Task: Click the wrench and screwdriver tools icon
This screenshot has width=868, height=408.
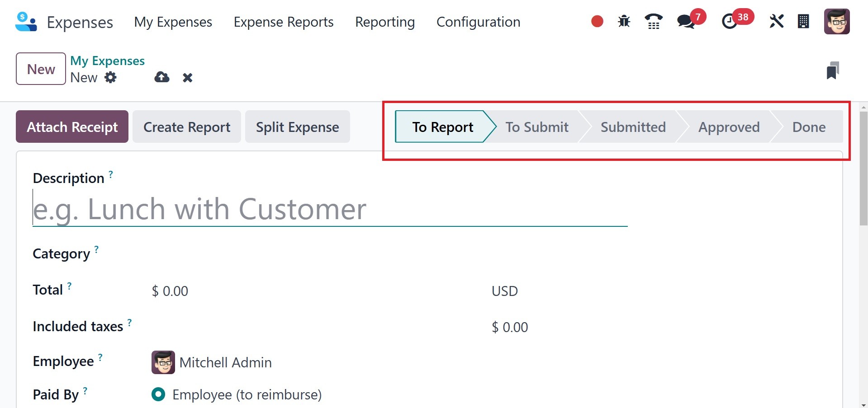Action: [x=776, y=21]
